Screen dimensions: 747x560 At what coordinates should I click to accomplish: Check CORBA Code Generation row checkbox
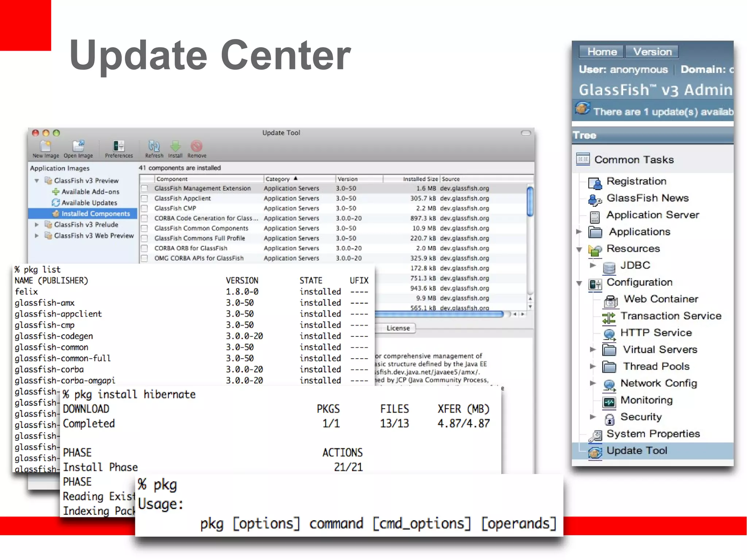144,218
